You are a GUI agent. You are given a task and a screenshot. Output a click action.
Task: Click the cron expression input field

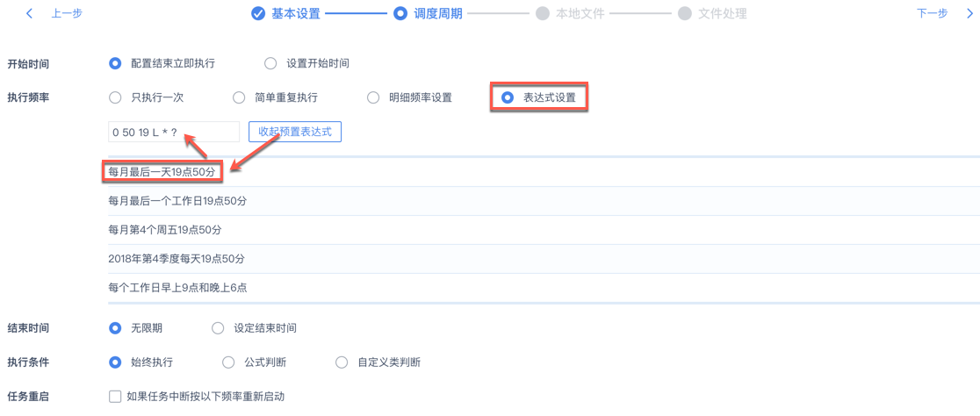click(173, 132)
